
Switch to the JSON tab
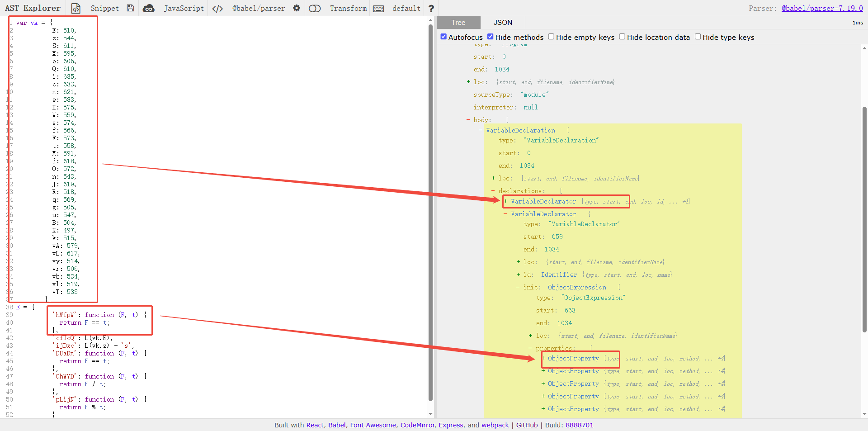pos(503,22)
